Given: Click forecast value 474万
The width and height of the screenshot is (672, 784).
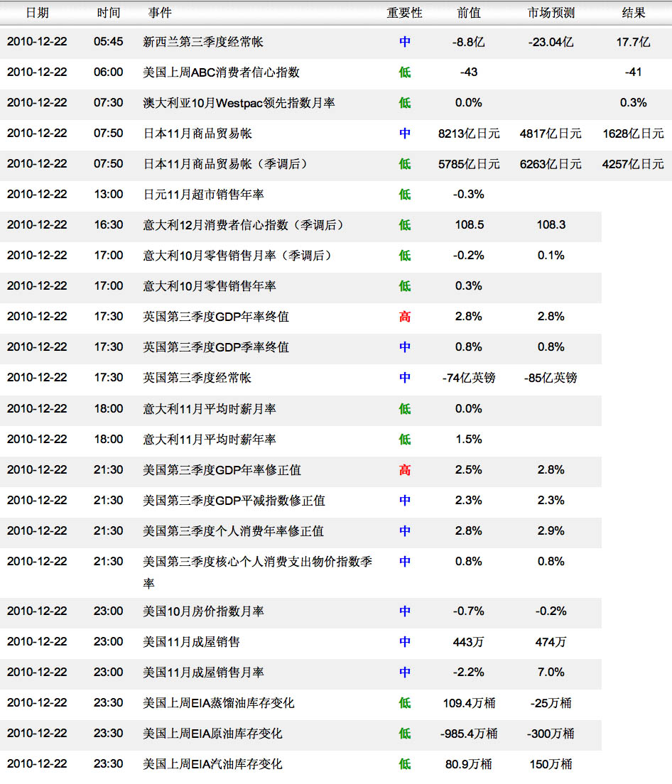Looking at the screenshot, I should (551, 642).
